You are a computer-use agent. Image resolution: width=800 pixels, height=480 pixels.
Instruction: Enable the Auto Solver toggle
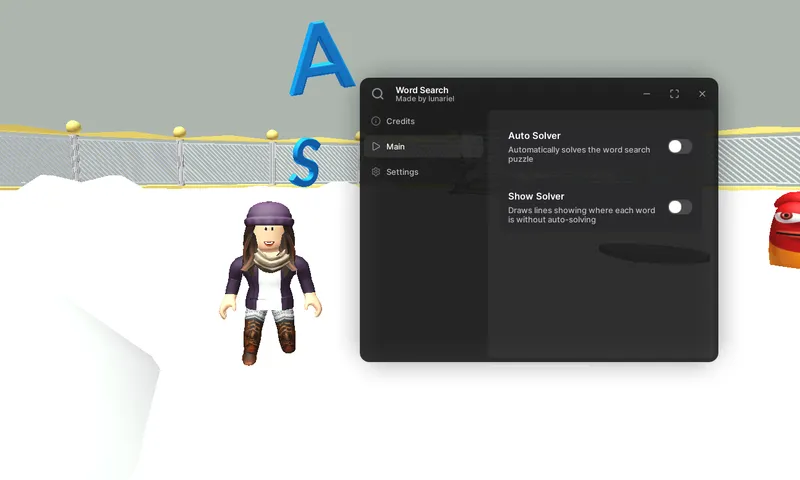click(680, 147)
